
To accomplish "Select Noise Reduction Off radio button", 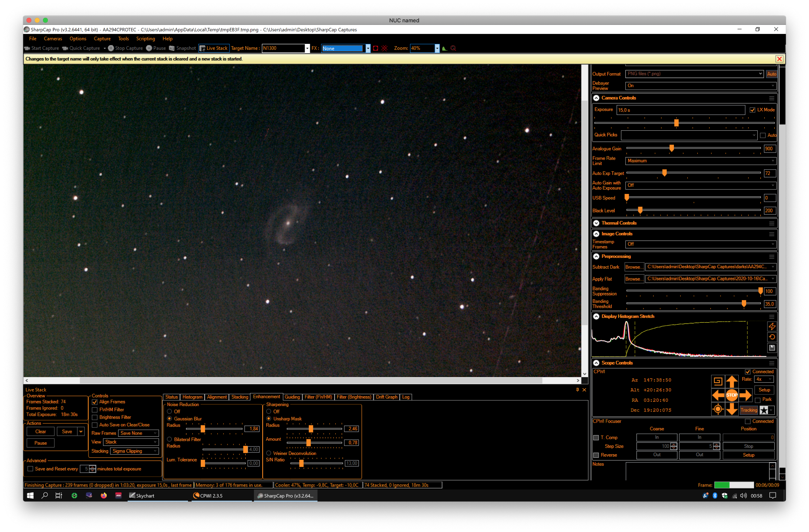I will (169, 412).
